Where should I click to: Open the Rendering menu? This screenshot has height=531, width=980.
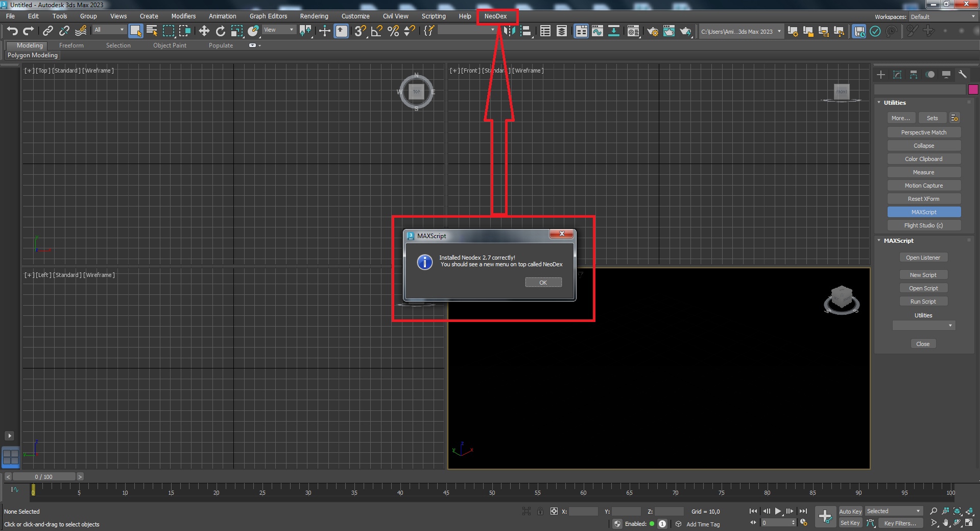(x=314, y=16)
